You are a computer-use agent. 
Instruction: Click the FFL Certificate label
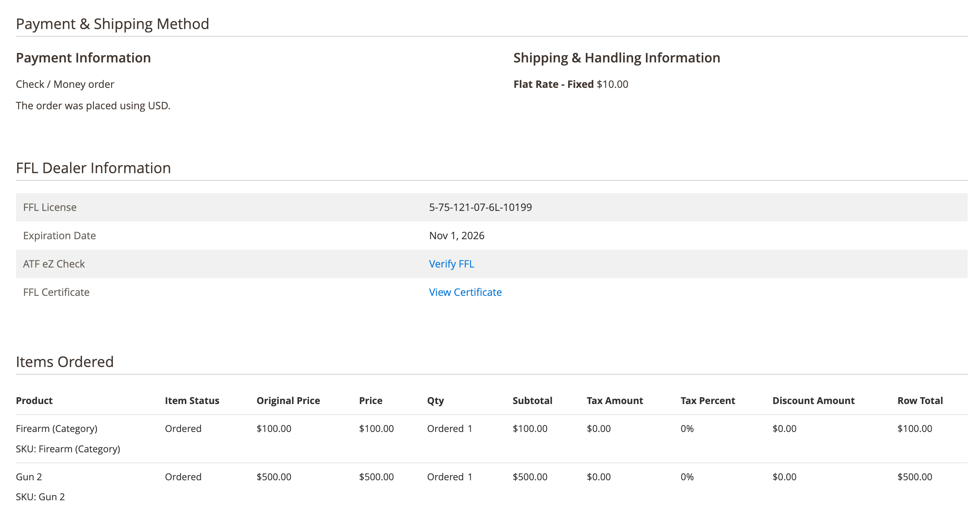coord(56,292)
